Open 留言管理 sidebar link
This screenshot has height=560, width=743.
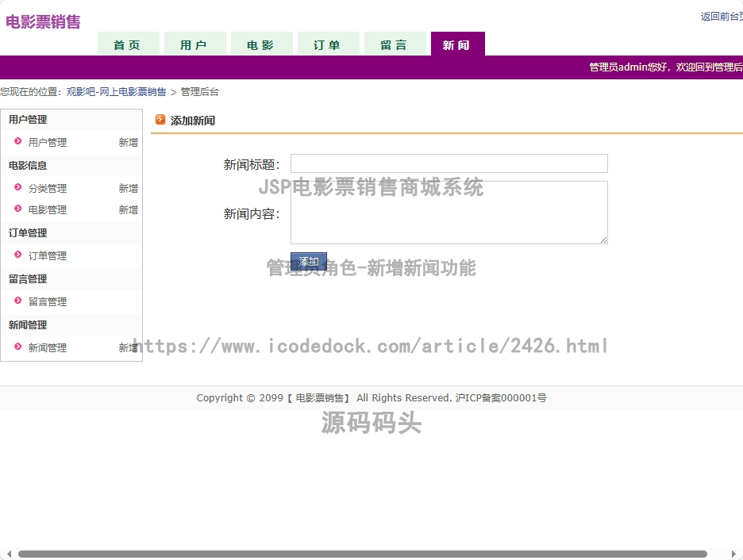tap(48, 301)
